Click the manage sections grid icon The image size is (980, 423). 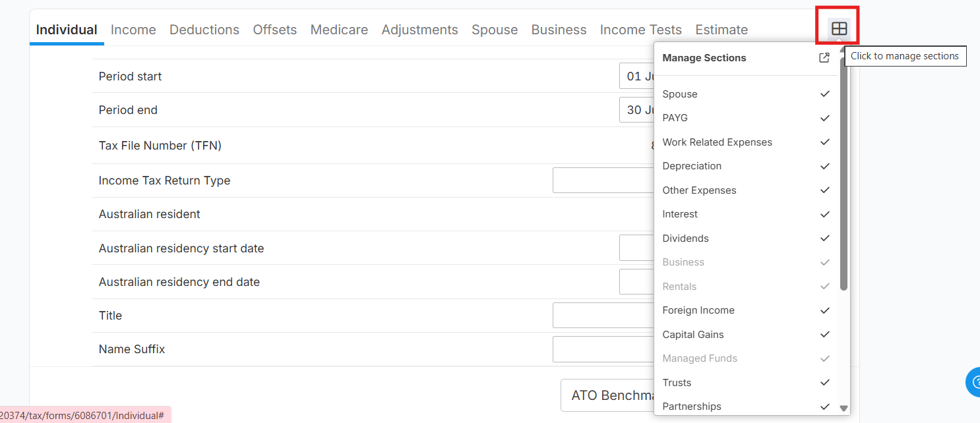pos(839,29)
